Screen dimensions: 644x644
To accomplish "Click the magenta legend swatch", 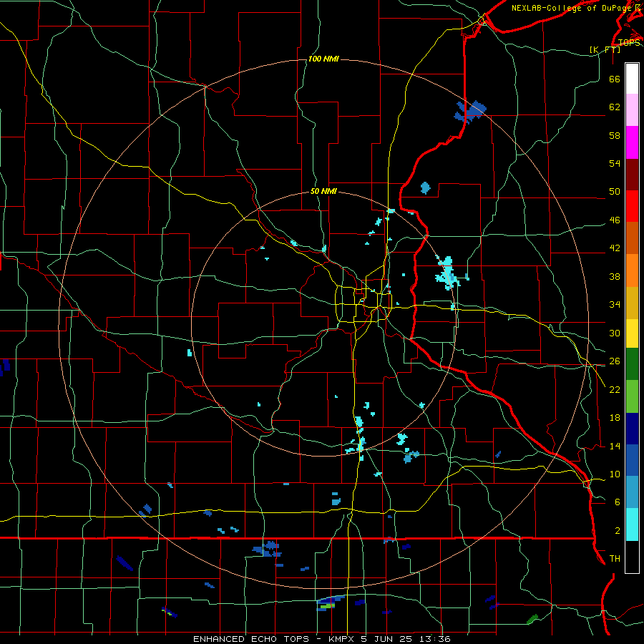I will coord(632,142).
